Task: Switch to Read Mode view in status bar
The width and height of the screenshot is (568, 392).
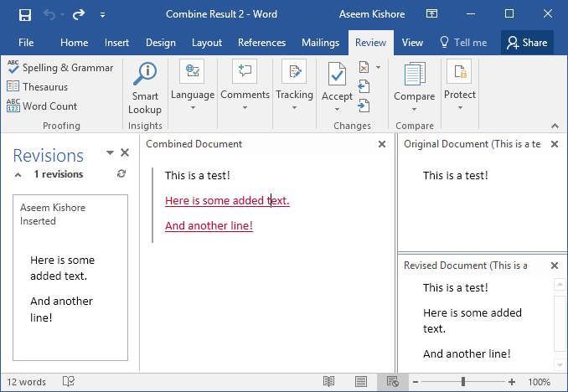Action: [329, 382]
